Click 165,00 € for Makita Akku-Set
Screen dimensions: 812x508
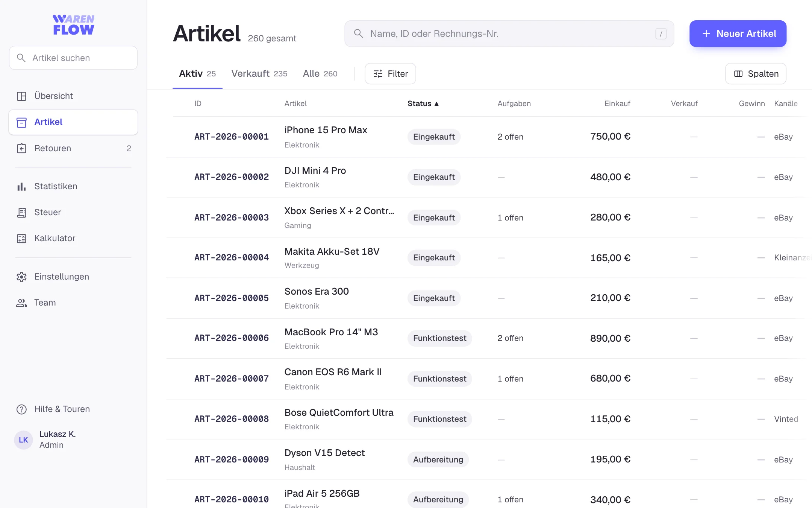[x=610, y=258]
